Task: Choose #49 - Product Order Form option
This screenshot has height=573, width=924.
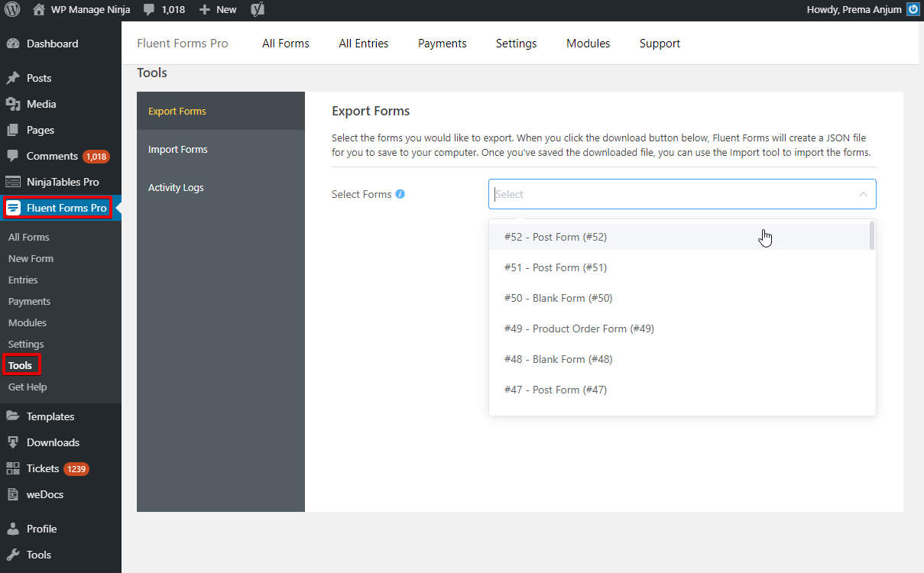Action: [680, 329]
